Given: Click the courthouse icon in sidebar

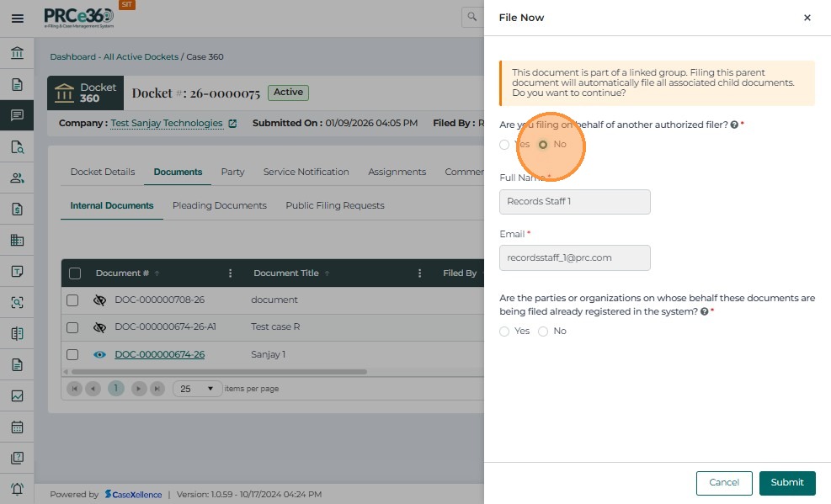Looking at the screenshot, I should point(17,54).
